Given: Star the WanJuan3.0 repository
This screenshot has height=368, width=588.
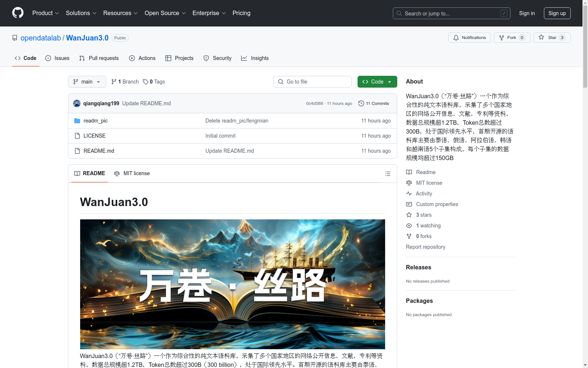Looking at the screenshot, I should pos(552,38).
